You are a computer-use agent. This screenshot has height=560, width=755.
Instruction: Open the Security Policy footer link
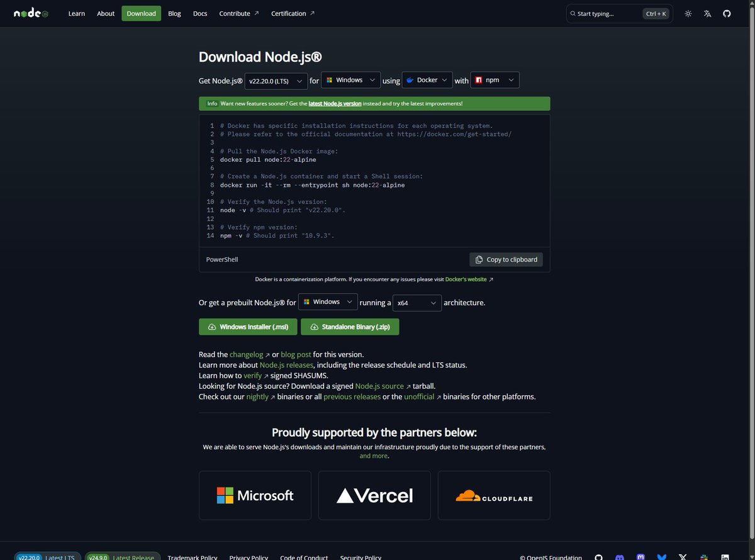click(361, 557)
